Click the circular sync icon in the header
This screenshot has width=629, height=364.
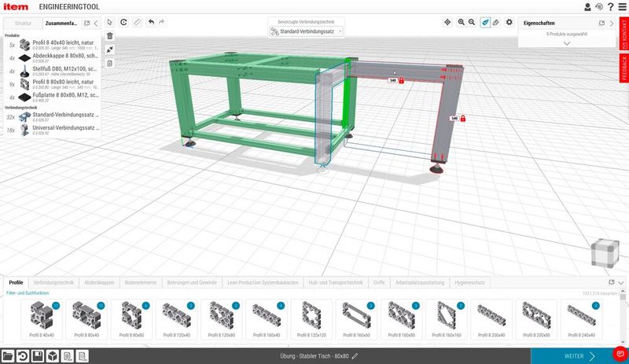(599, 7)
